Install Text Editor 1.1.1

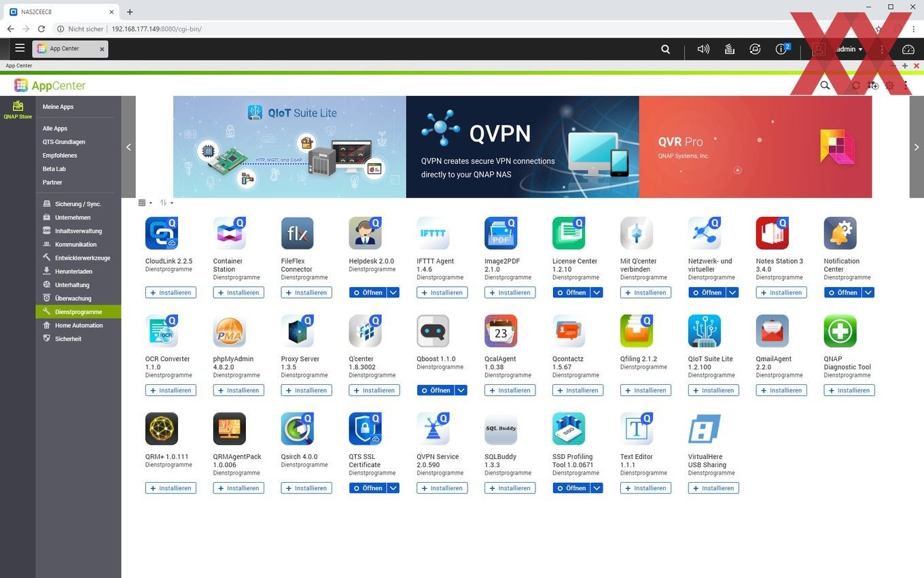[x=645, y=488]
